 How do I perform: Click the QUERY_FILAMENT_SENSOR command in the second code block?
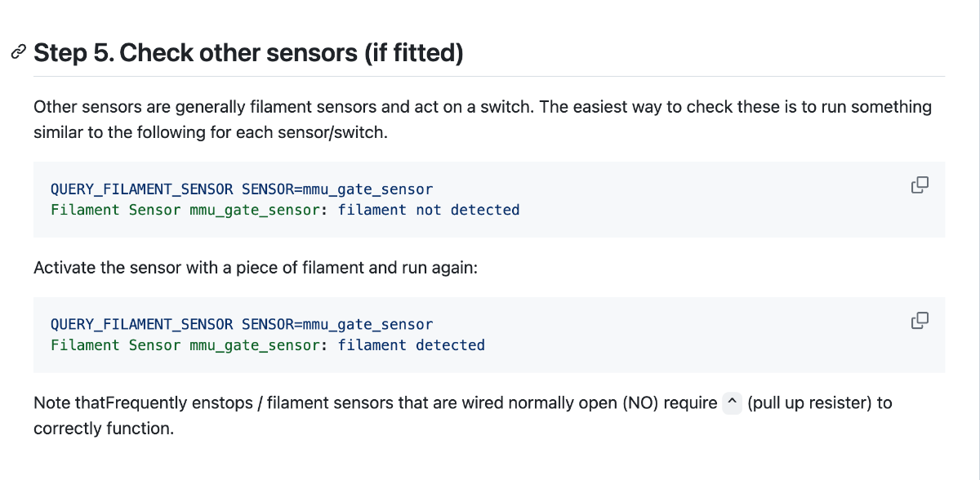point(142,325)
